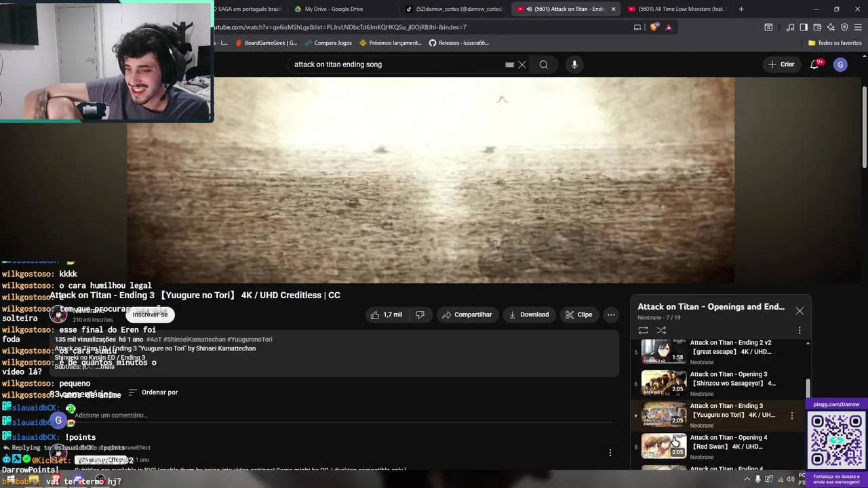Open Leo AI sparkle icon

(x=831, y=27)
